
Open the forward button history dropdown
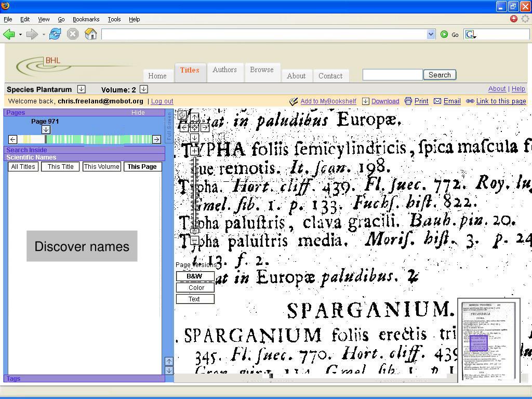click(x=44, y=34)
